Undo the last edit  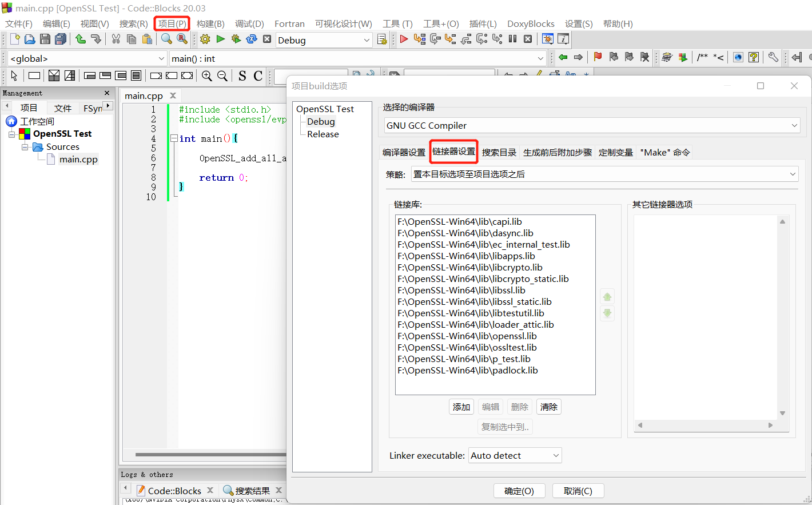click(x=79, y=39)
